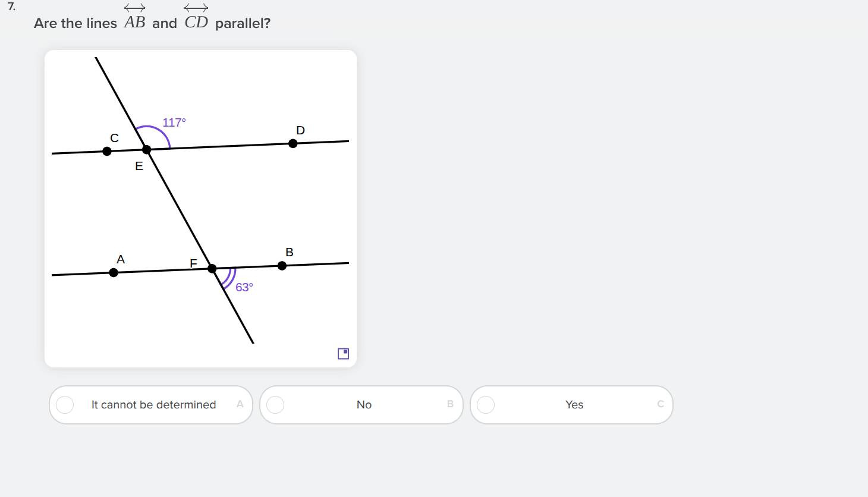Click answer choice letter C indicator
The width and height of the screenshot is (868, 497).
(x=660, y=403)
